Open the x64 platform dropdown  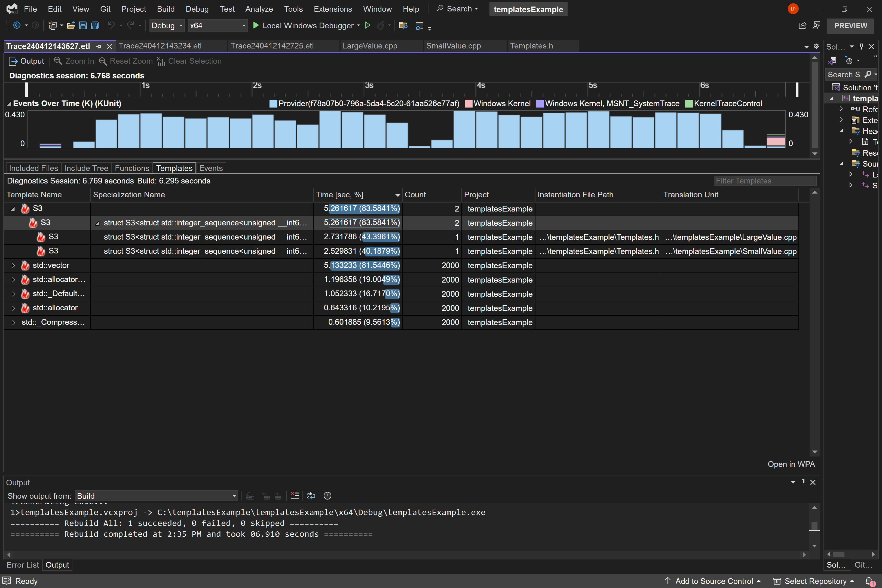click(218, 26)
